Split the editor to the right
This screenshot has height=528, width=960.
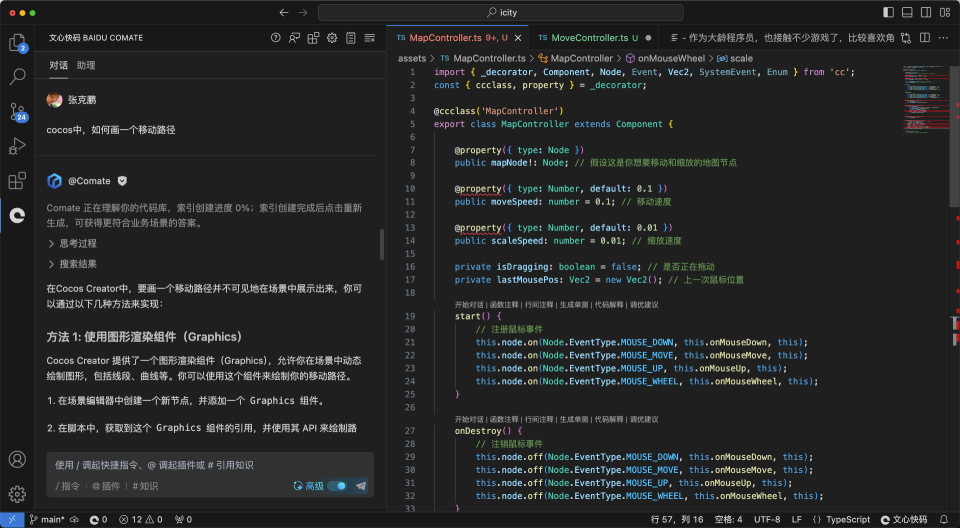pos(925,38)
